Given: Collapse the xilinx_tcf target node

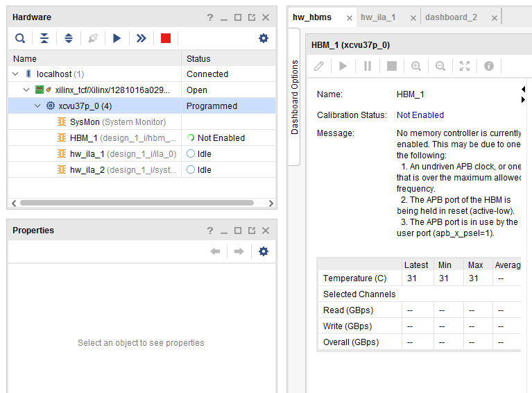Looking at the screenshot, I should pos(26,90).
